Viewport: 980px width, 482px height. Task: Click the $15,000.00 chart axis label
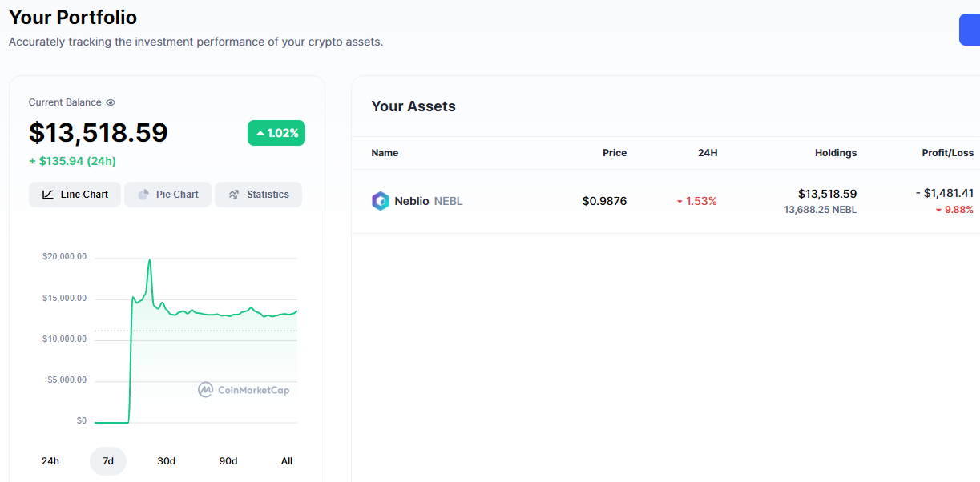click(x=65, y=298)
